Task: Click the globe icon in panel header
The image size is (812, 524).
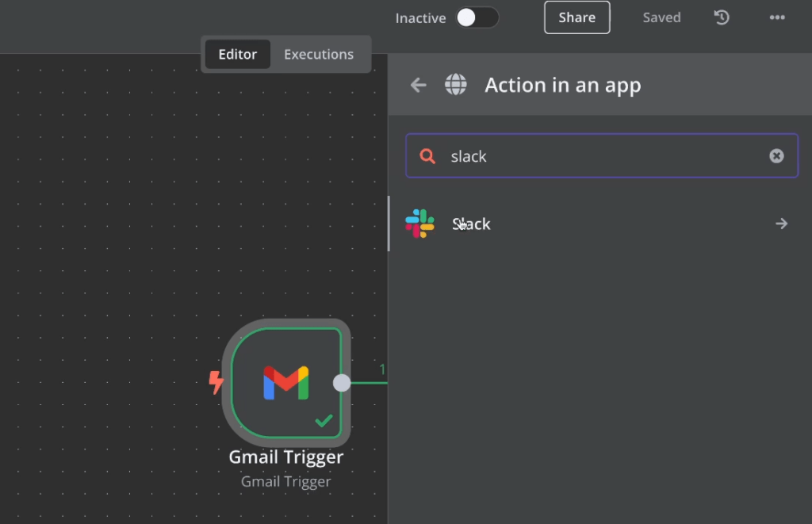Action: pos(456,85)
